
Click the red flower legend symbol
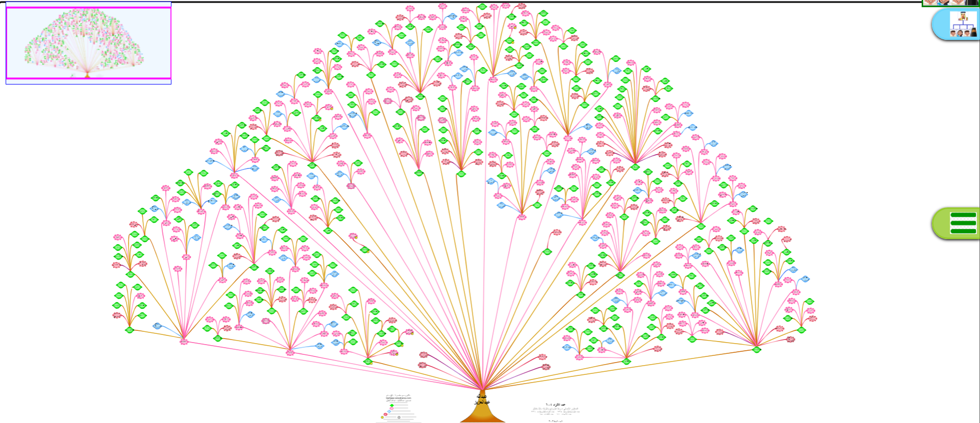click(385, 414)
